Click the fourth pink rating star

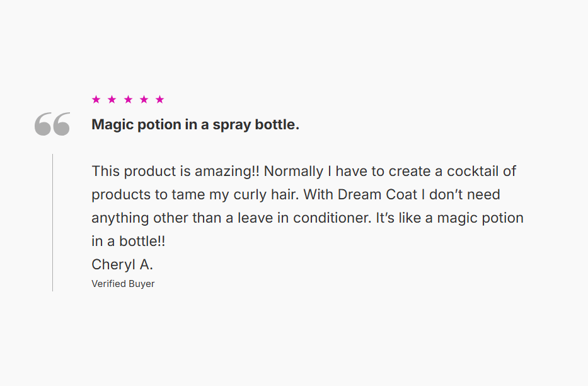coord(144,100)
